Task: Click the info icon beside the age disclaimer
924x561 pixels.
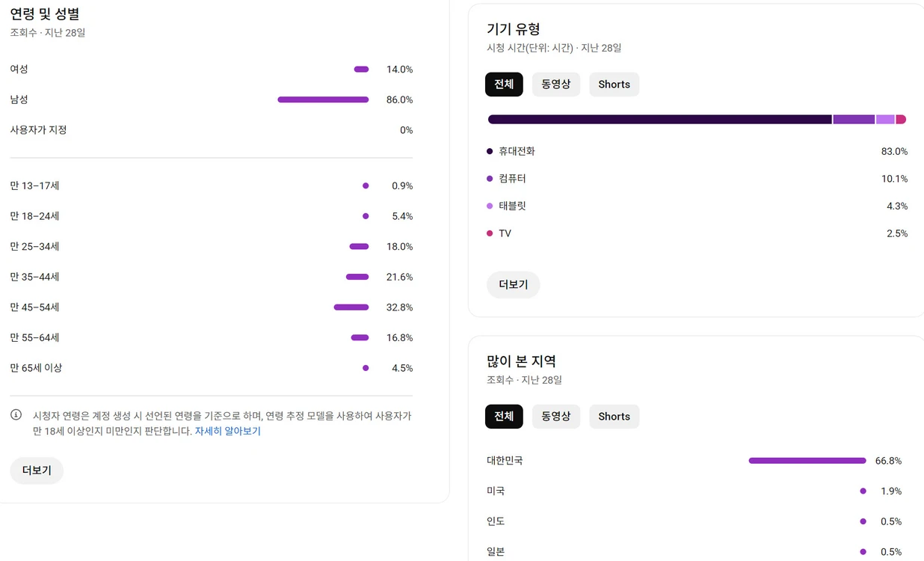Action: [16, 415]
